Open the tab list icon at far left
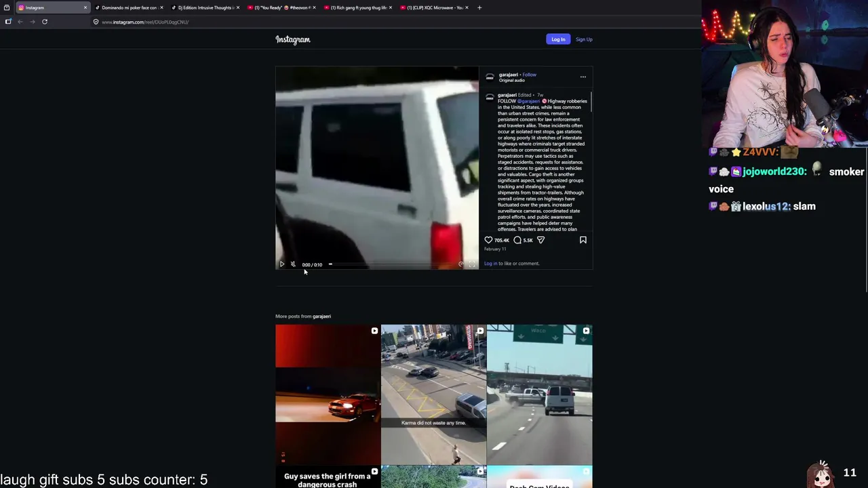The height and width of the screenshot is (488, 868). pos(7,7)
